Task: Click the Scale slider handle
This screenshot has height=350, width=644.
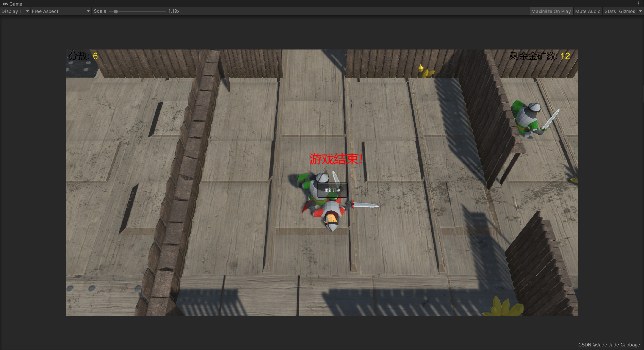Action: click(116, 11)
